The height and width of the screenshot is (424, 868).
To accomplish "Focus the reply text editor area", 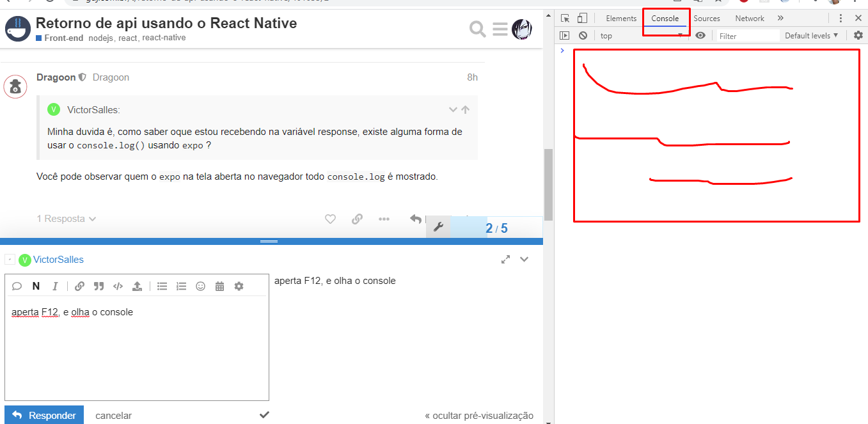I will [x=137, y=349].
